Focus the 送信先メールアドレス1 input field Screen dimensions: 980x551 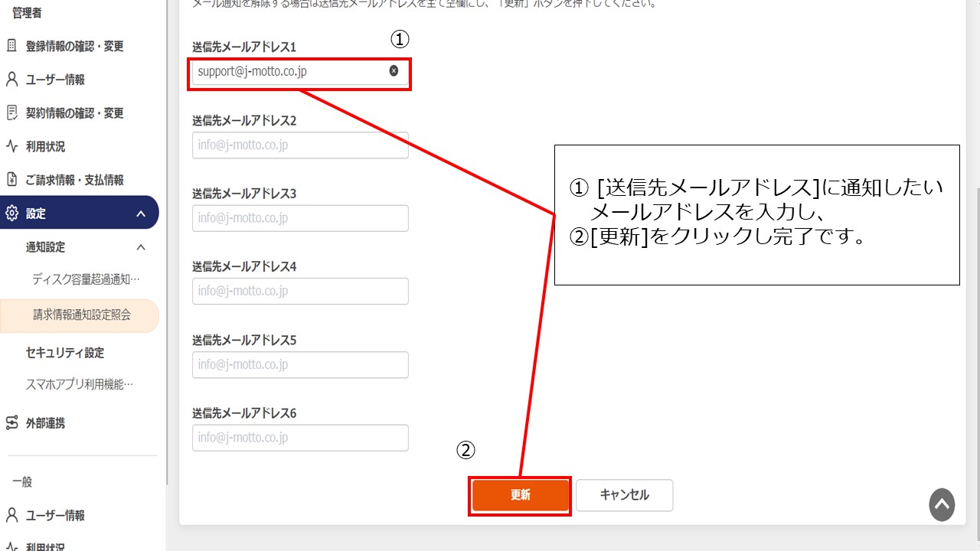point(300,72)
